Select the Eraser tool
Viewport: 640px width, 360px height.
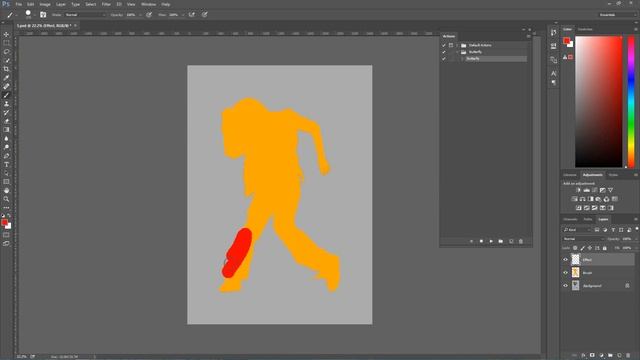(x=6, y=121)
